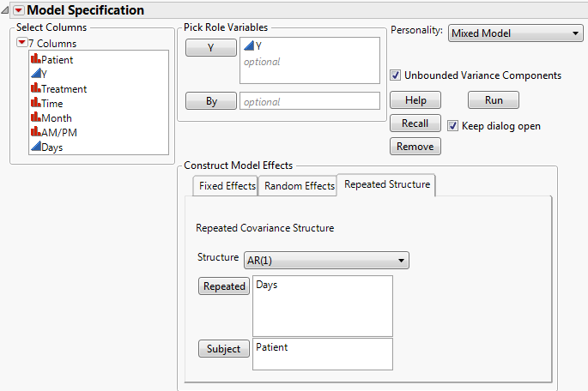
Task: Click the Month column nominal icon
Action: (x=35, y=118)
